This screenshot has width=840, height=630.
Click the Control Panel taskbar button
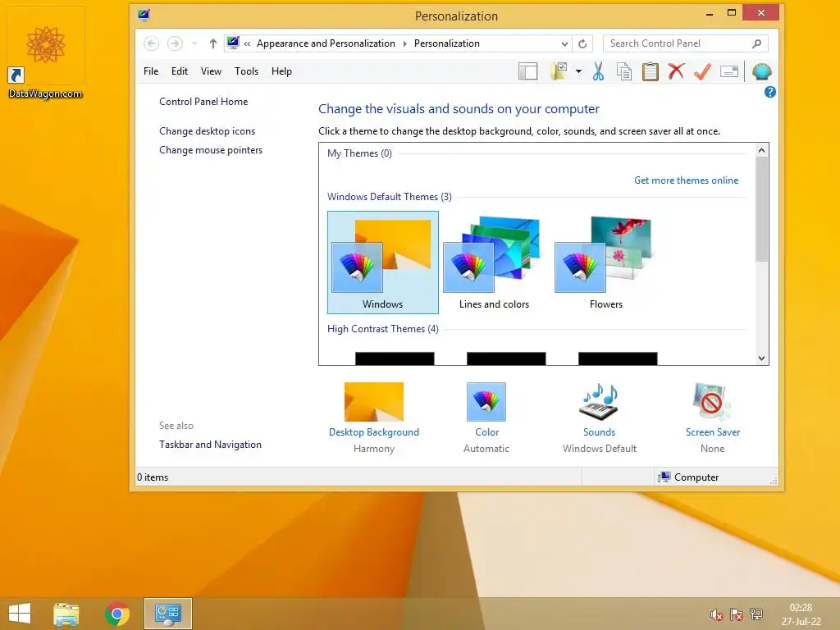click(167, 614)
